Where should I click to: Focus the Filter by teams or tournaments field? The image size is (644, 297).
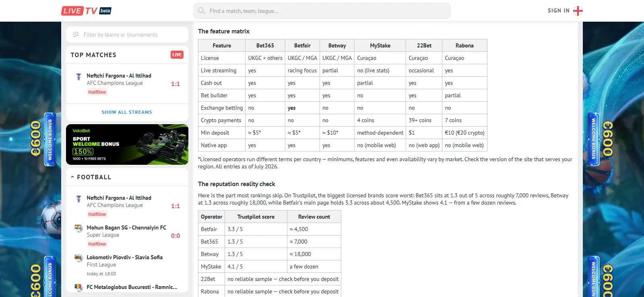(127, 35)
